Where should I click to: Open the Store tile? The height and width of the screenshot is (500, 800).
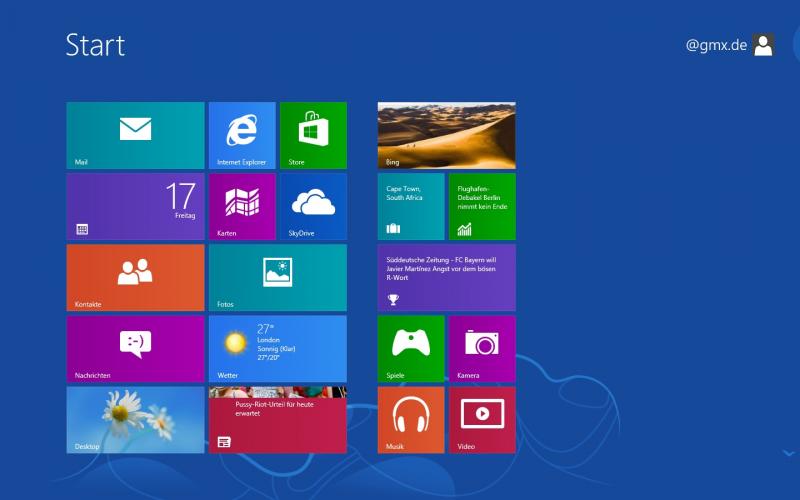pos(313,135)
